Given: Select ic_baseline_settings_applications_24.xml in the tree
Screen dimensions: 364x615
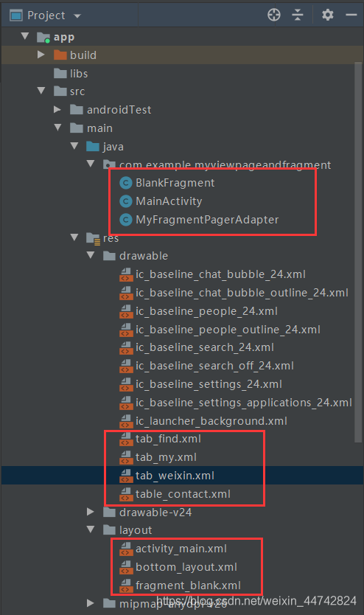Looking at the screenshot, I should [x=243, y=403].
